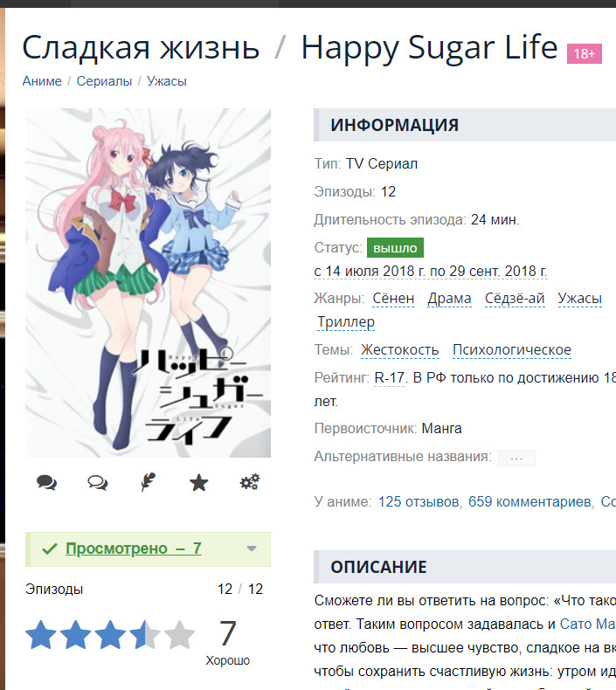Click the feather quill review icon
The width and height of the screenshot is (616, 690).
tap(148, 482)
